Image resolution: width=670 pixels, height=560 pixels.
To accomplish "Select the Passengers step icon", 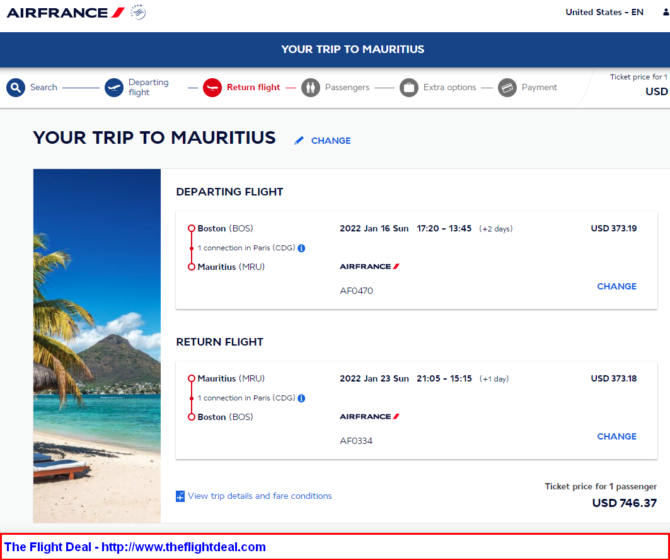I will pyautogui.click(x=310, y=88).
